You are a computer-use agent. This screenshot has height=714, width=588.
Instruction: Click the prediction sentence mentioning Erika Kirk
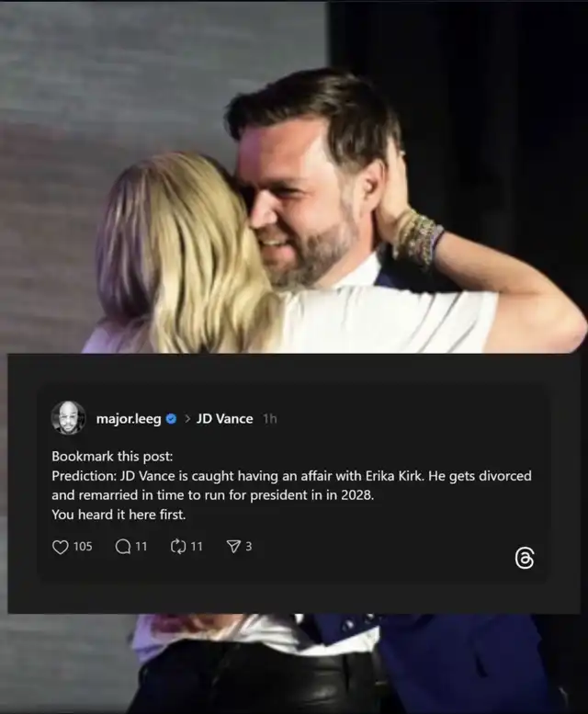(291, 476)
